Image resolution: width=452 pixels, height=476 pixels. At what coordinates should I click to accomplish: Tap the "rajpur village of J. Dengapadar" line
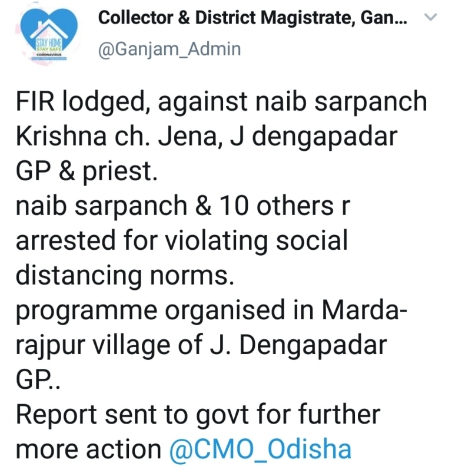[201, 345]
